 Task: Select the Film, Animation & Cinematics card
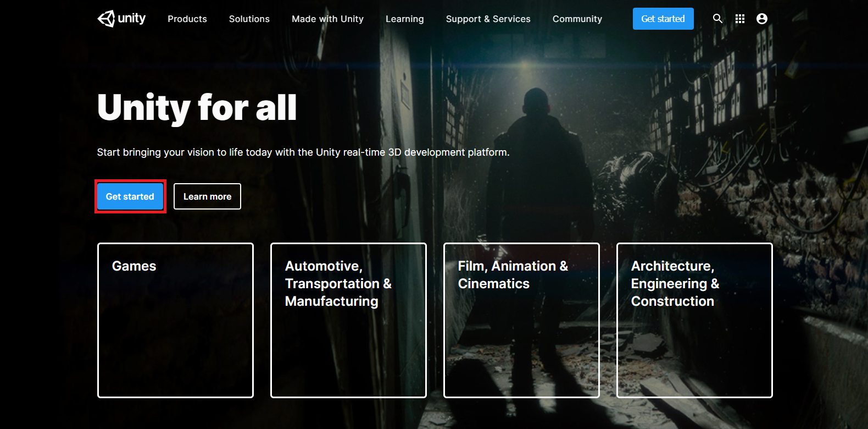pos(521,320)
